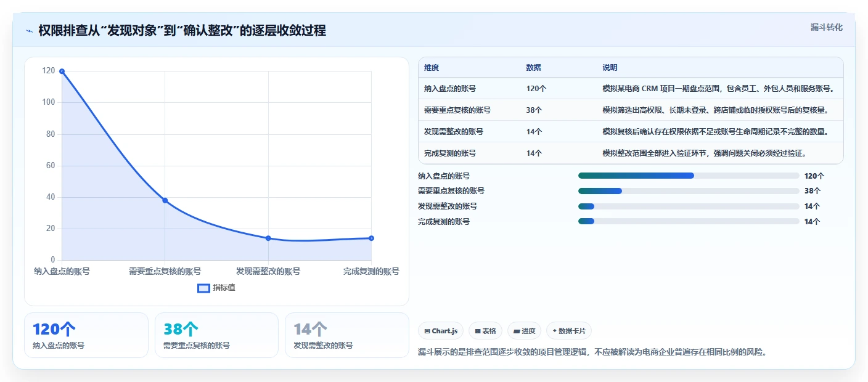Image resolution: width=868 pixels, height=382 pixels.
Task: Click the description starting 模拟整改范围全部
Action: [704, 153]
